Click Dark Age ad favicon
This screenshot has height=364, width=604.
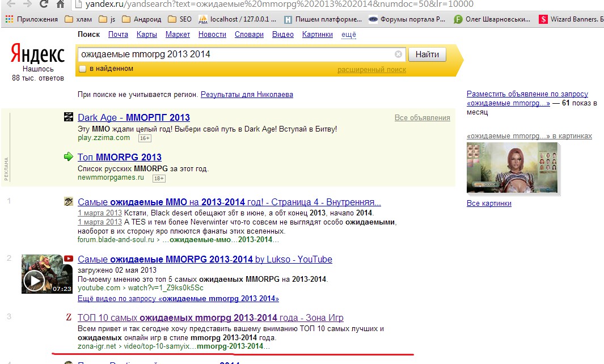(69, 117)
